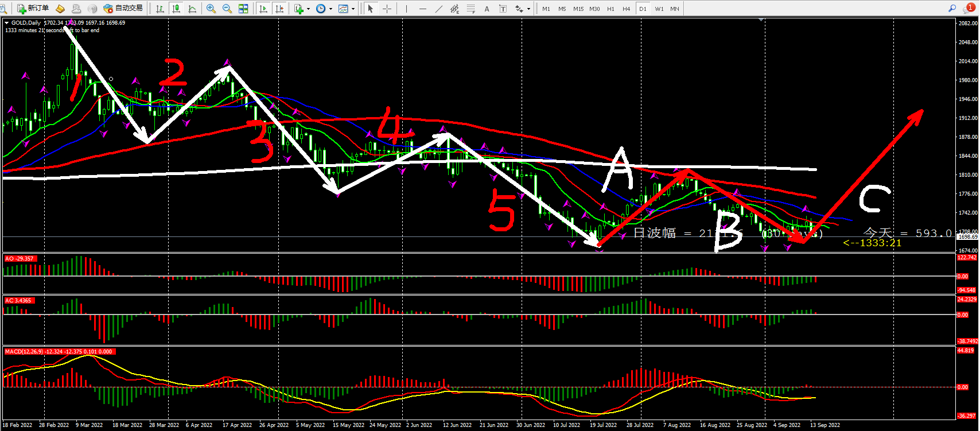Switch chart to candlesticks type
Image resolution: width=980 pixels, height=431 pixels.
click(x=176, y=9)
